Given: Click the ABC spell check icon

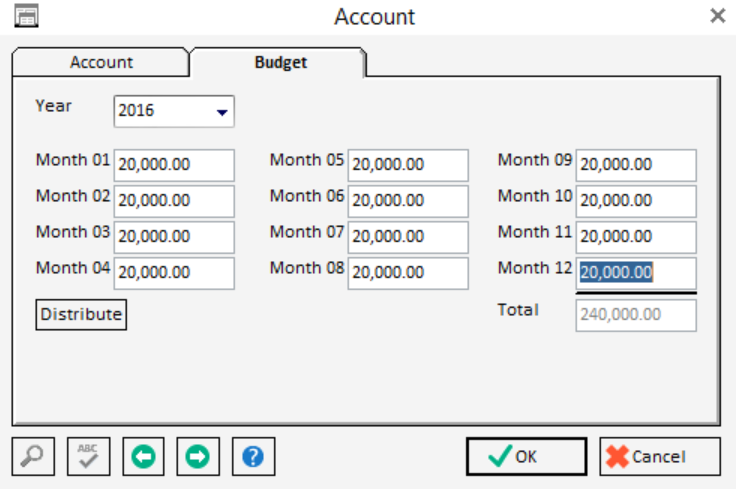Looking at the screenshot, I should coord(87,456).
